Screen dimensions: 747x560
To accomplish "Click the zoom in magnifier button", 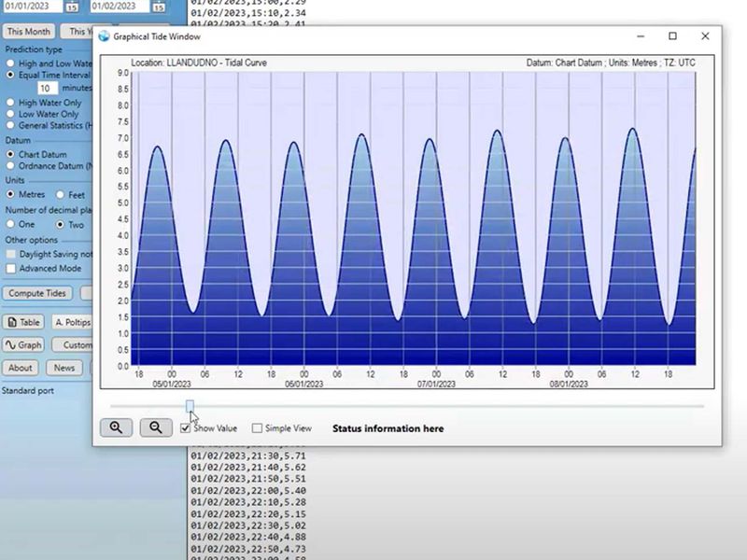I will tap(116, 427).
